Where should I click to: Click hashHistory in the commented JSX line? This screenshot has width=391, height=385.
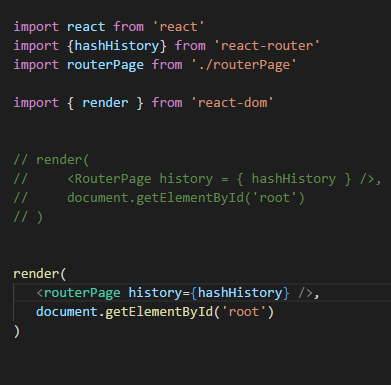pyautogui.click(x=294, y=179)
